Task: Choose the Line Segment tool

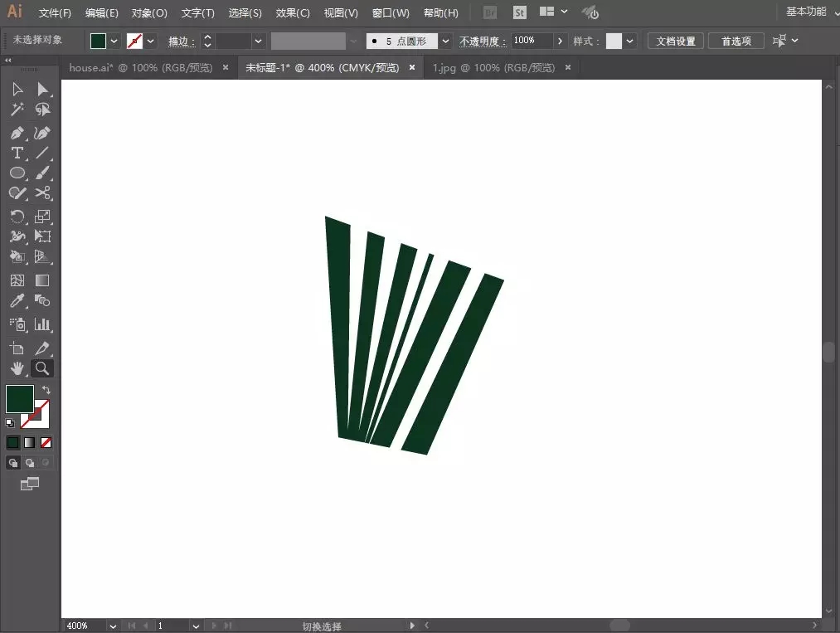Action: click(x=42, y=153)
